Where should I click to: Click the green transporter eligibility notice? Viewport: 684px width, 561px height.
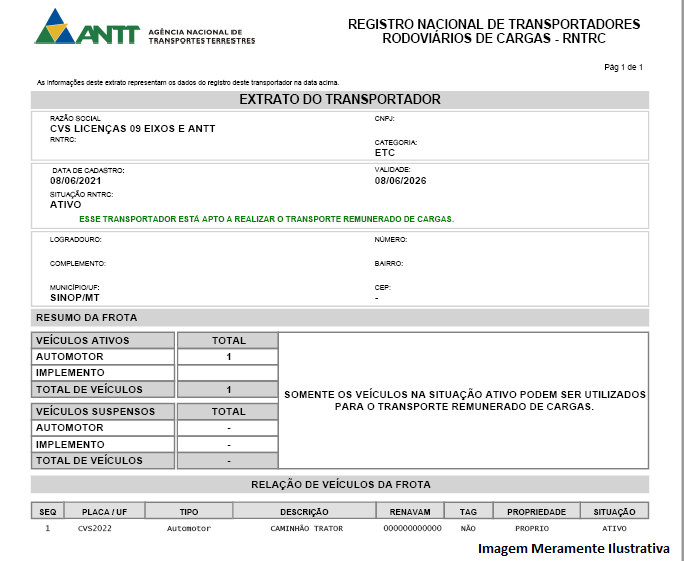[x=266, y=218]
